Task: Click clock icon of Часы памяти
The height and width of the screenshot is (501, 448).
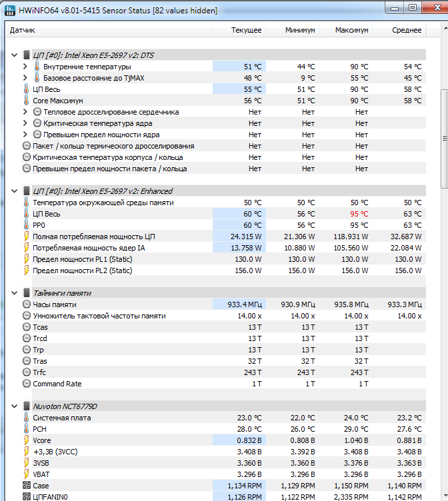Action: point(27,304)
